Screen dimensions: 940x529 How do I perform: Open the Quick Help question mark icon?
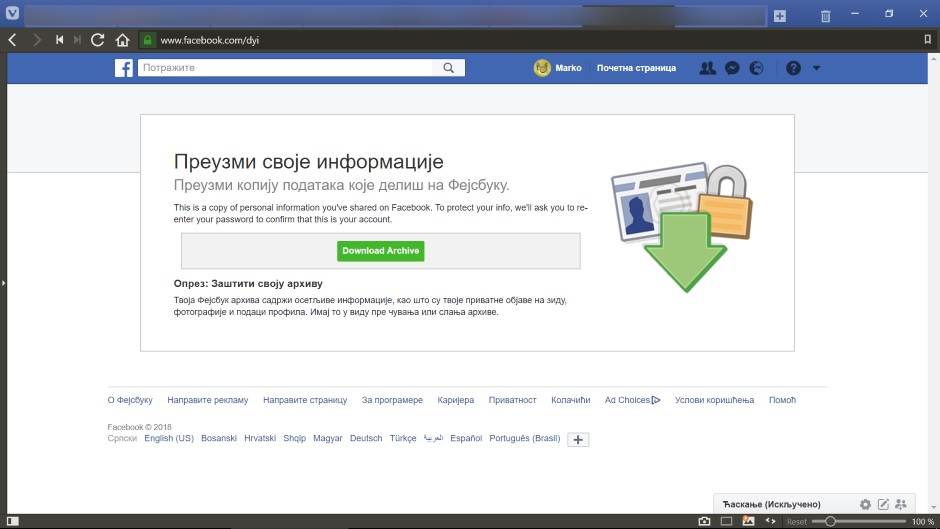793,68
